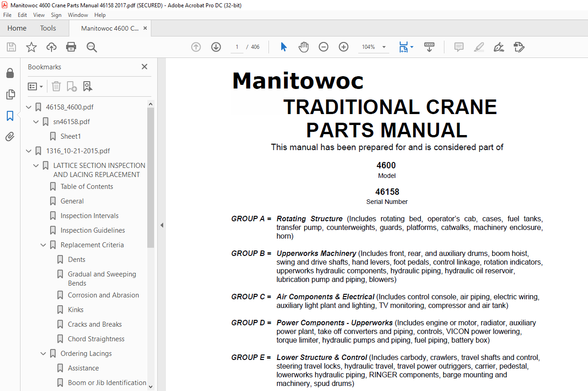The height and width of the screenshot is (391, 588).
Task: Click the new bookmark icon
Action: tap(72, 86)
